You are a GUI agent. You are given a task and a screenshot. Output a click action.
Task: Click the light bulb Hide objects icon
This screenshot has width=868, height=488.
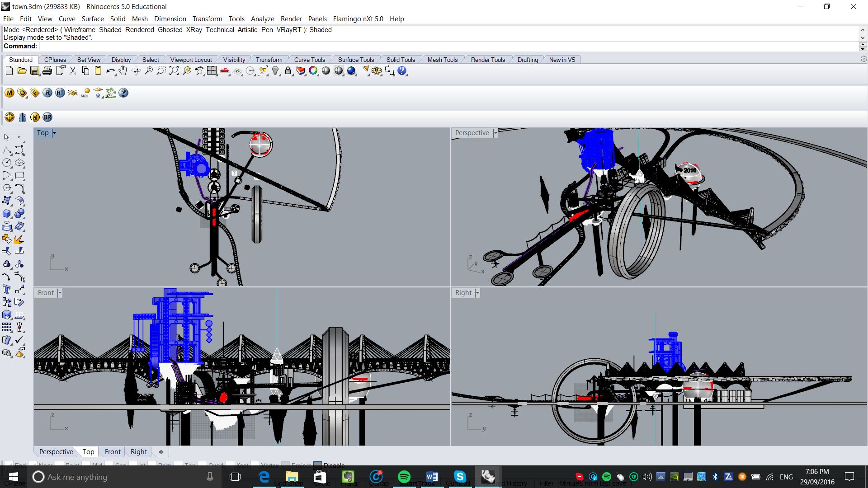click(275, 71)
